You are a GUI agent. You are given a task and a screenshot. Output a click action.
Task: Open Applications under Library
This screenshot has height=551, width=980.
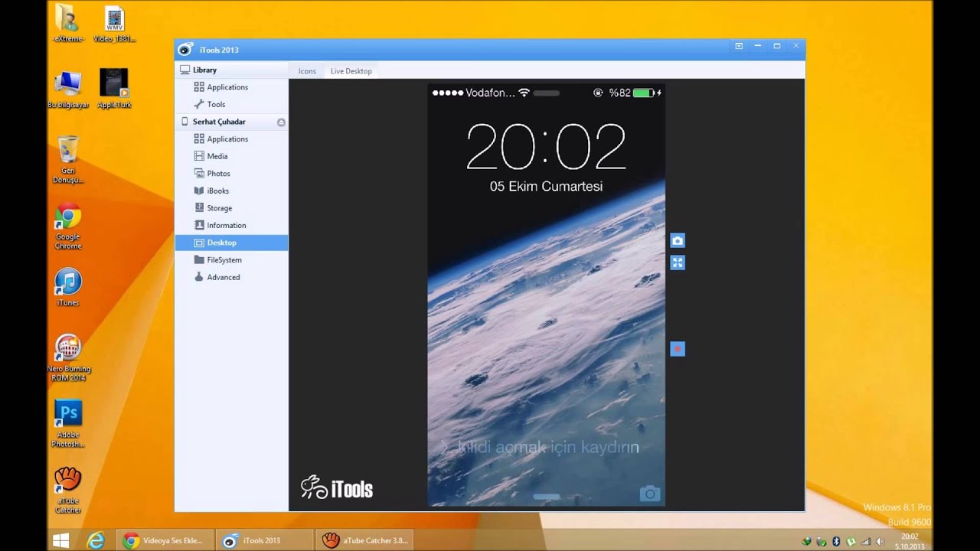click(x=231, y=87)
